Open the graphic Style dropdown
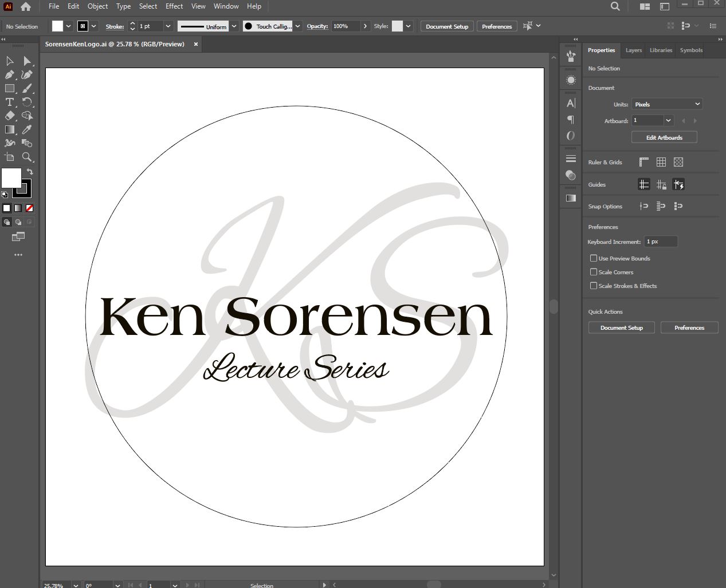Screen dimensions: 726x588 click(x=409, y=26)
